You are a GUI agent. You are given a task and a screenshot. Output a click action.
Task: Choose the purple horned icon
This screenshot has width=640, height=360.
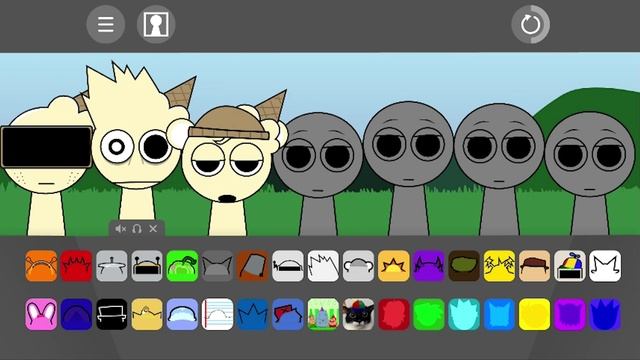[x=429, y=266]
